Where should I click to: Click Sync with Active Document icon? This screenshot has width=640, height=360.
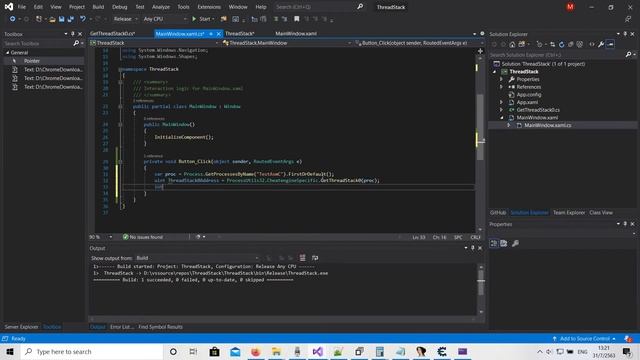(x=552, y=44)
